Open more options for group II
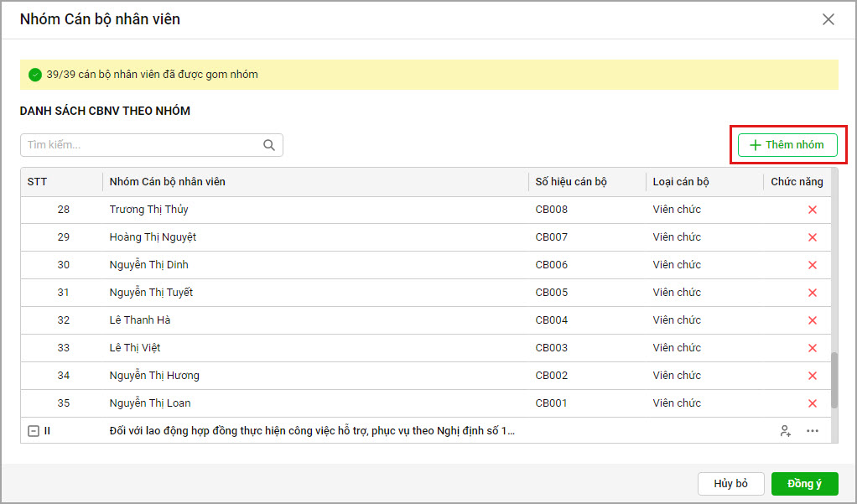Viewport: 857px width, 504px height. click(812, 431)
